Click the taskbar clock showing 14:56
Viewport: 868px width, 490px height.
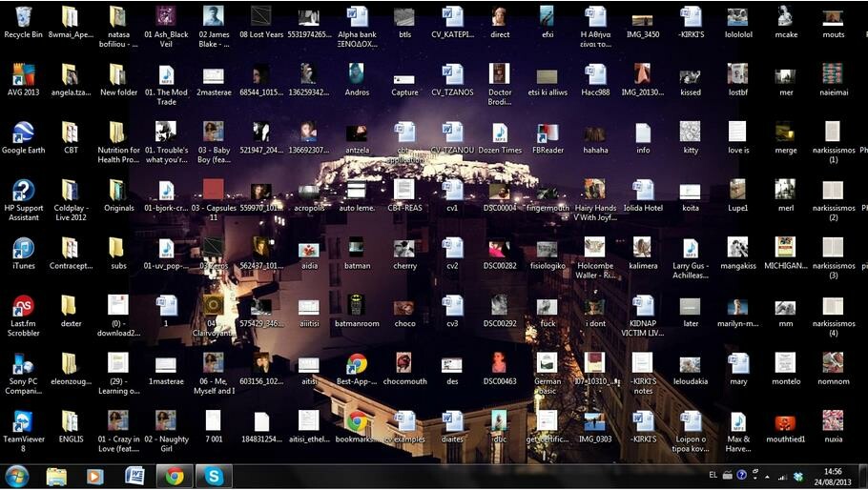833,476
